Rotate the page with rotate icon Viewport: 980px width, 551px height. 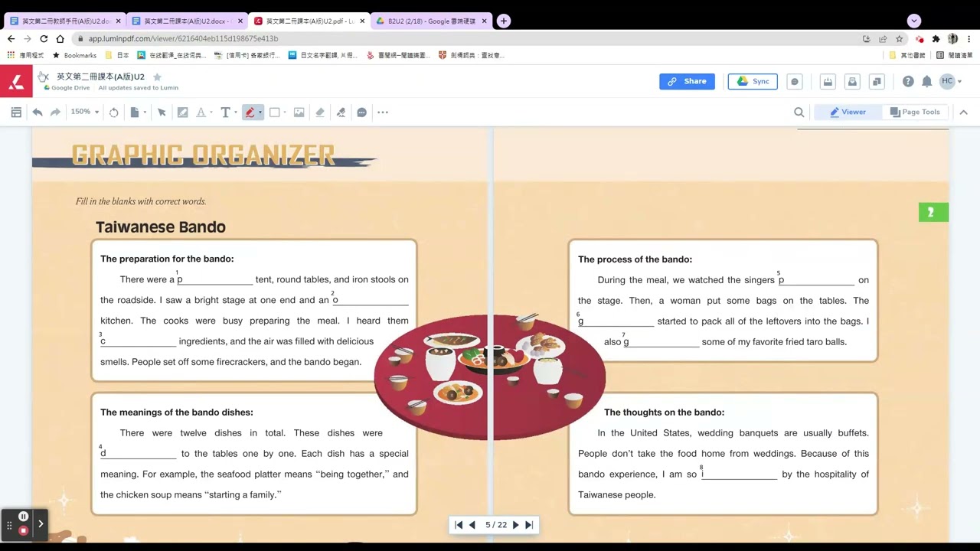pos(114,112)
